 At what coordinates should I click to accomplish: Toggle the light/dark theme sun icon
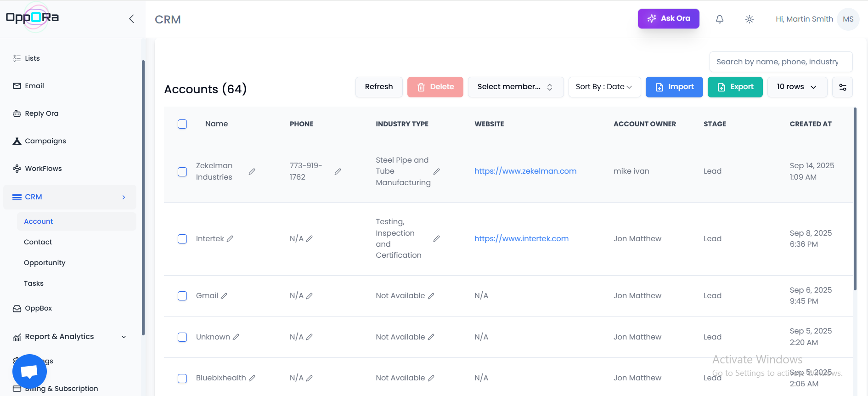(749, 19)
